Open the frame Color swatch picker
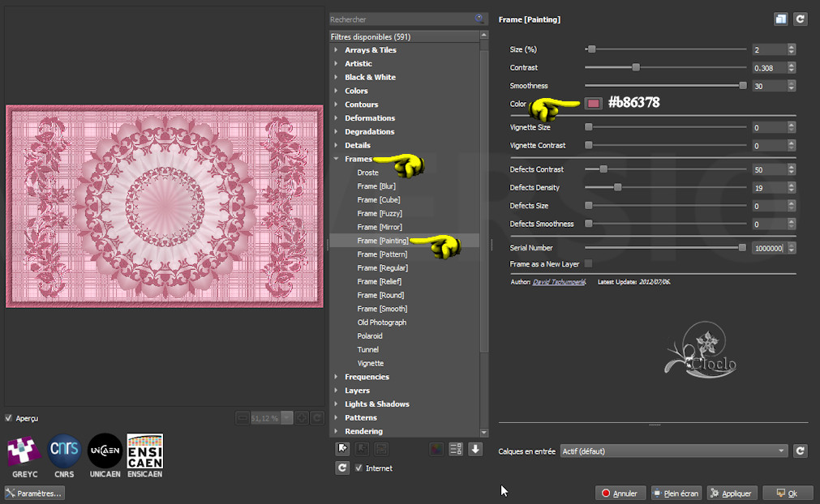This screenshot has width=820, height=504. (x=594, y=104)
